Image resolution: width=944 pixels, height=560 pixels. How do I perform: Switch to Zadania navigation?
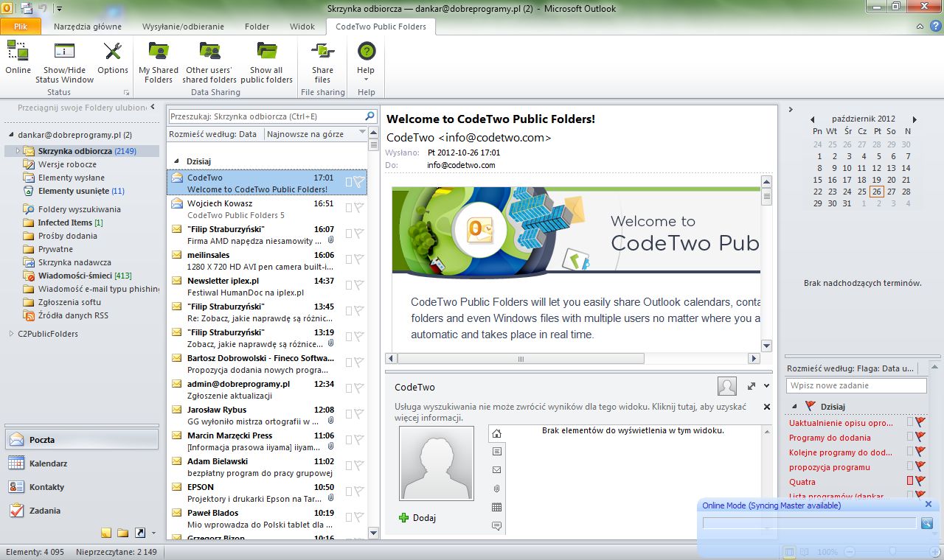81,511
